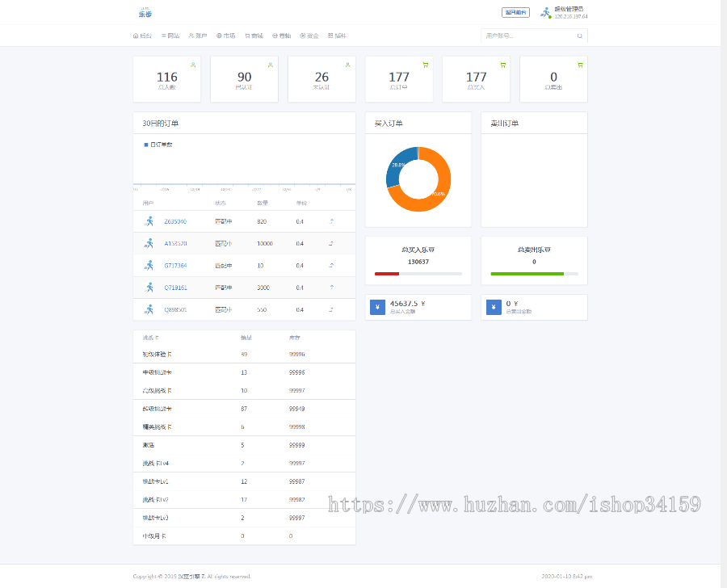Click the cart icon on the 0 card
This screenshot has width=727, height=588.
tap(580, 65)
